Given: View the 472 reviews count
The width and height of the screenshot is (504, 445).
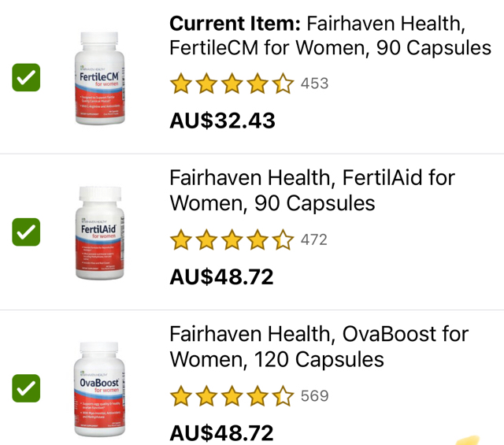Looking at the screenshot, I should [314, 240].
